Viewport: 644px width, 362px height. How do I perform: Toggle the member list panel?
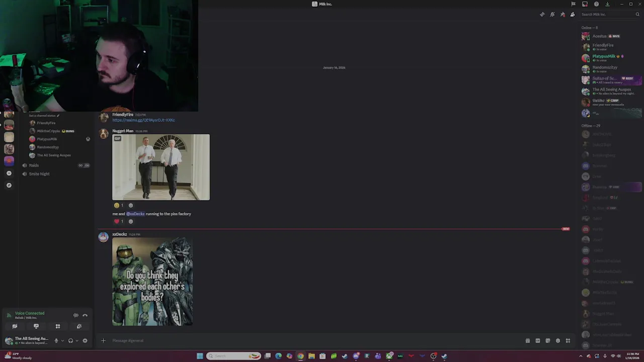(x=573, y=15)
